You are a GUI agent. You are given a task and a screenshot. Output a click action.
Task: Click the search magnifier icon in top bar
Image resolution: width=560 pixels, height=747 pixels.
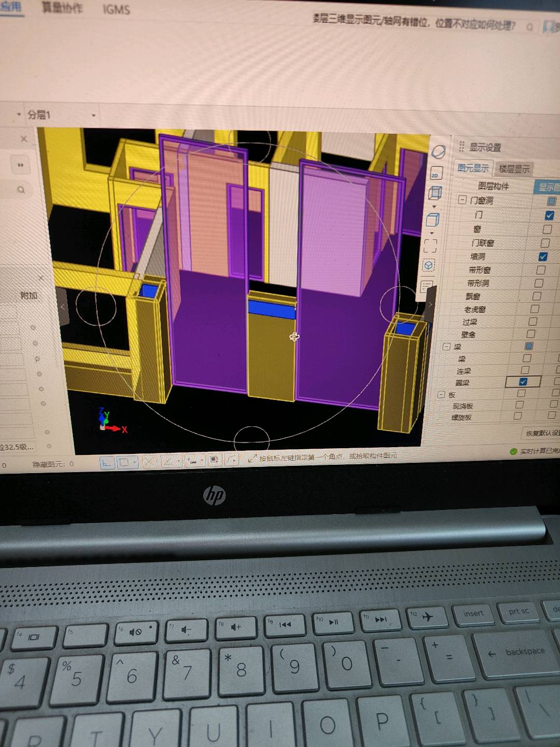[x=529, y=27]
